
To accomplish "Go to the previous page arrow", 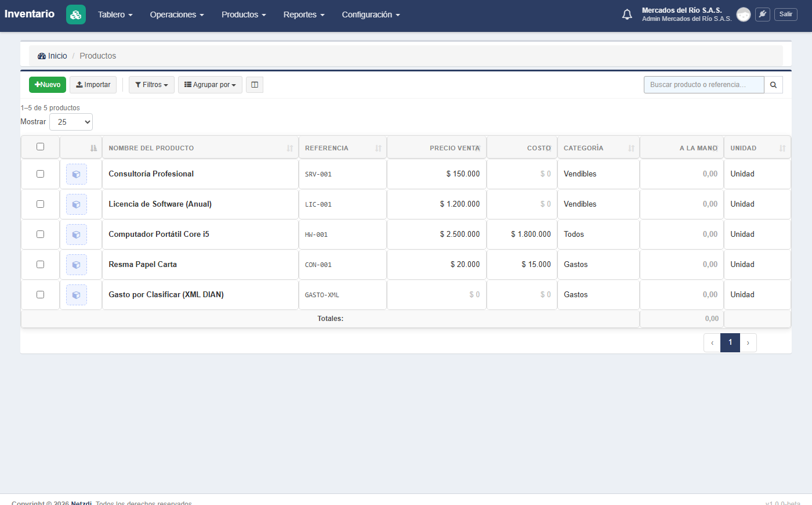I will pyautogui.click(x=712, y=343).
